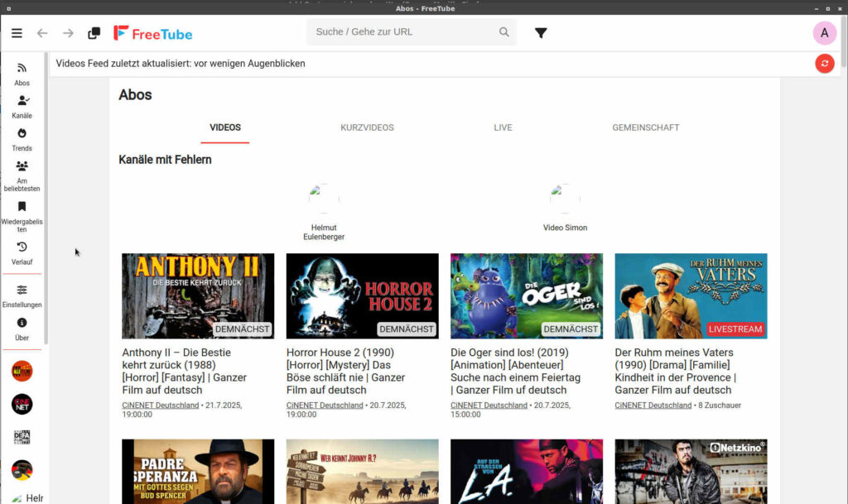Open the Anthony II video thumbnail
Screen dimensions: 848x504
[198, 296]
